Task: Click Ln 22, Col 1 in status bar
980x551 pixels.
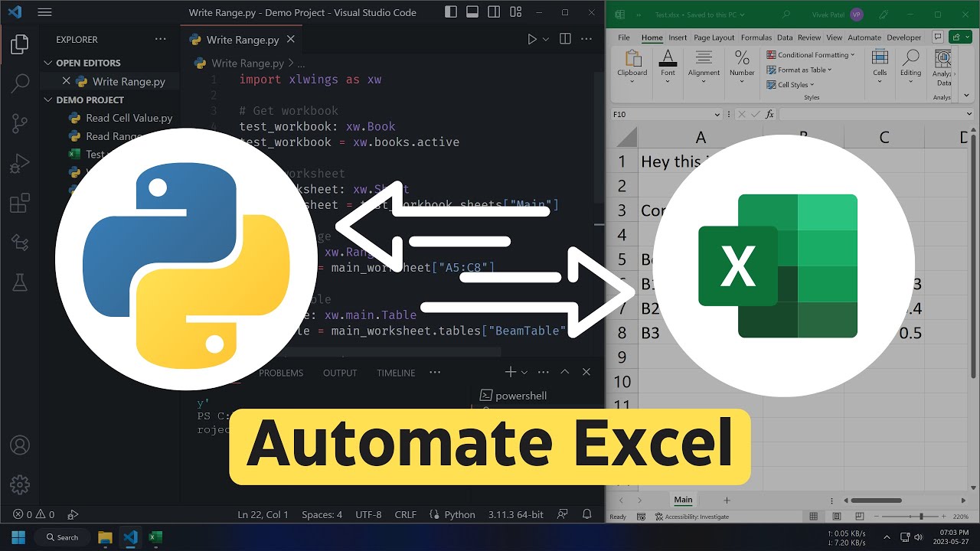Action: (x=263, y=515)
